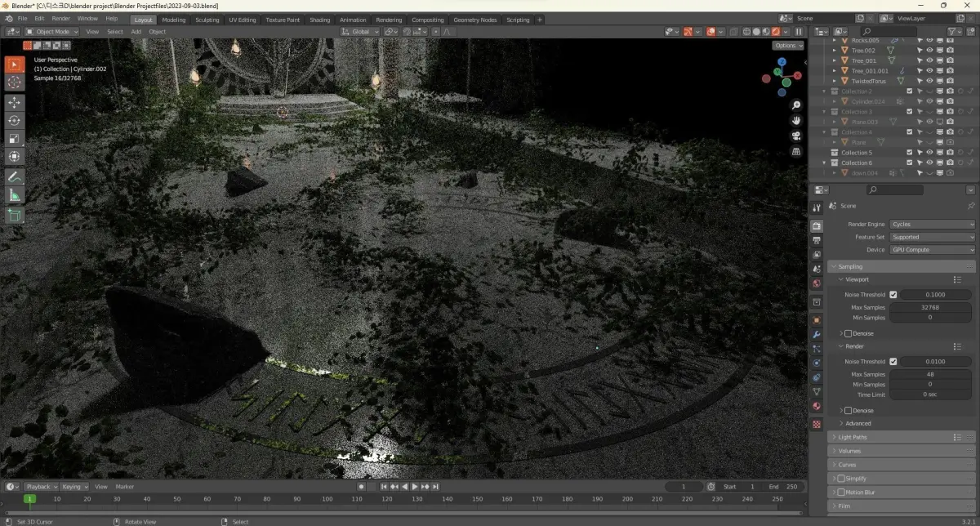
Task: Open the Object properties tab
Action: click(x=817, y=319)
